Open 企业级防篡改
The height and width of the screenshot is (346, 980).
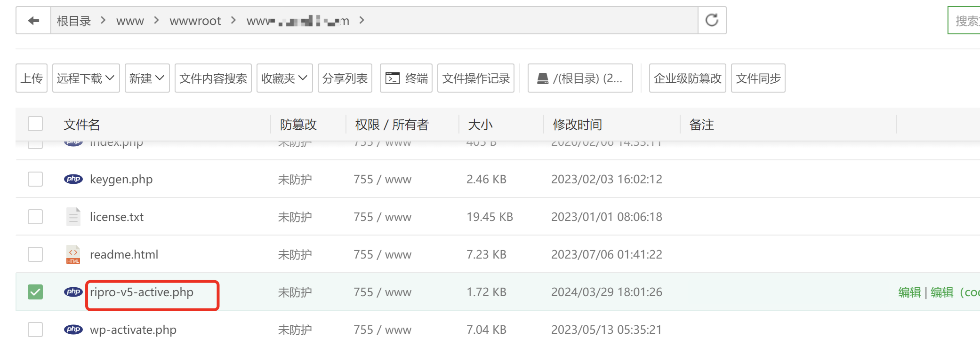click(687, 78)
